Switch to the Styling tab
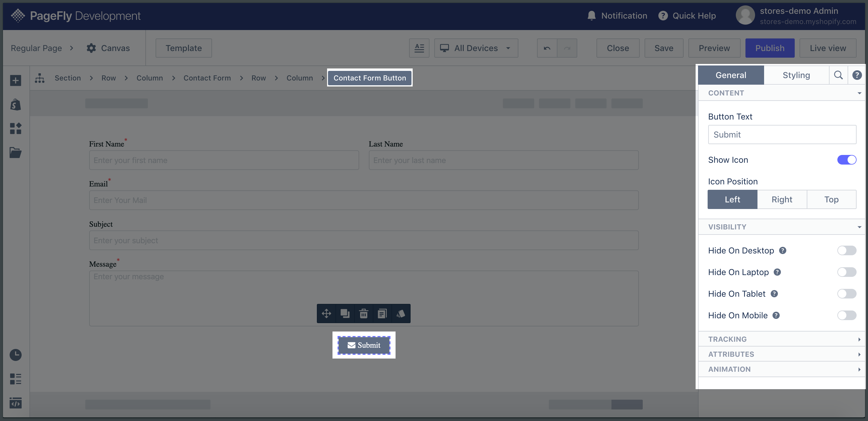Image resolution: width=868 pixels, height=421 pixels. pos(796,75)
